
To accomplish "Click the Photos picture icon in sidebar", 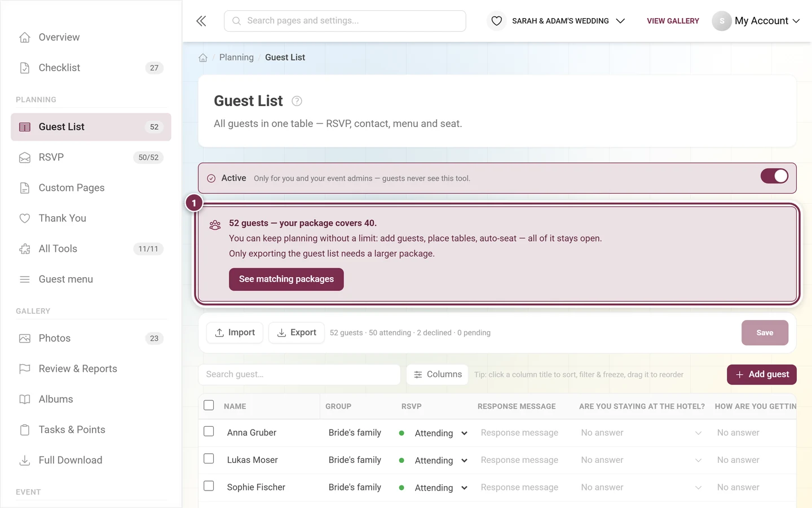I will point(25,339).
